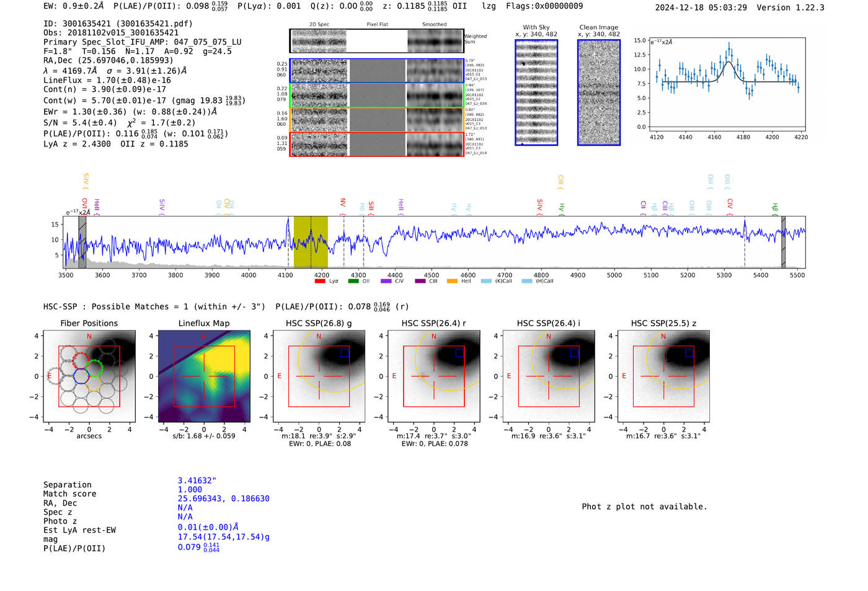Select the Flags:0x00000009 header entry
868x591 pixels.
pyautogui.click(x=544, y=6)
